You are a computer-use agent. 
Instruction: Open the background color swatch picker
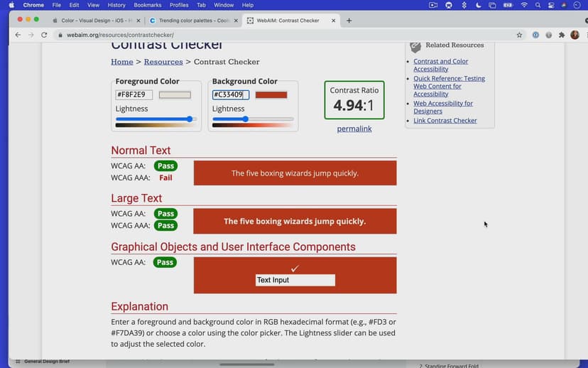point(271,95)
